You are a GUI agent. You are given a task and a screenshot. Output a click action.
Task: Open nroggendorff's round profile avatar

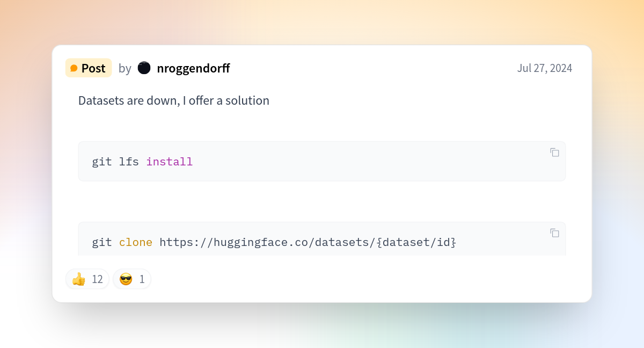coord(144,68)
